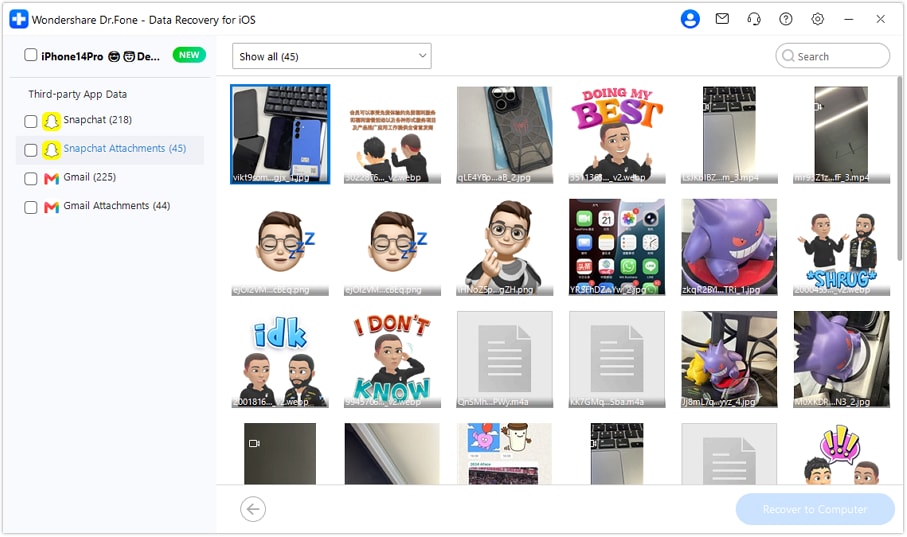Click the Recover to Computer button

[x=815, y=509]
